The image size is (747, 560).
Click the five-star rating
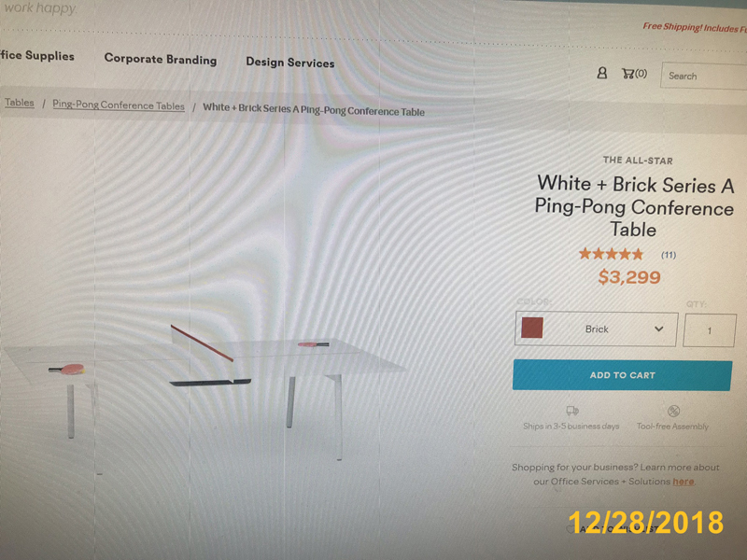pos(611,254)
